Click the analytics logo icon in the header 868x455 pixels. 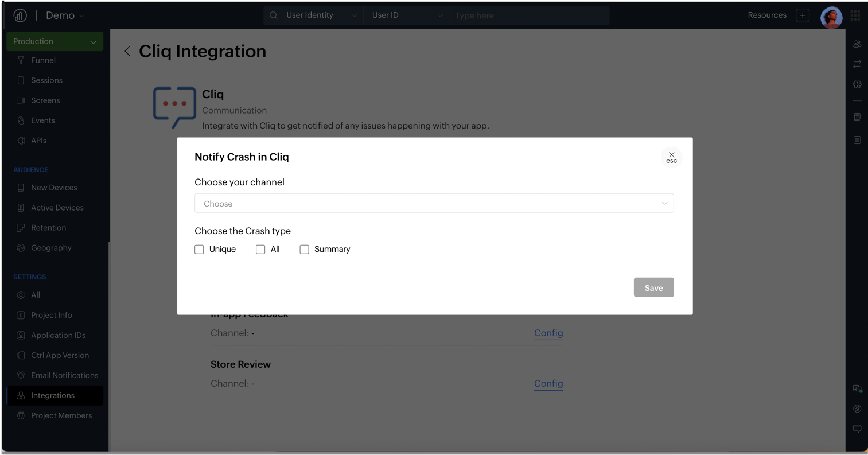[x=20, y=15]
